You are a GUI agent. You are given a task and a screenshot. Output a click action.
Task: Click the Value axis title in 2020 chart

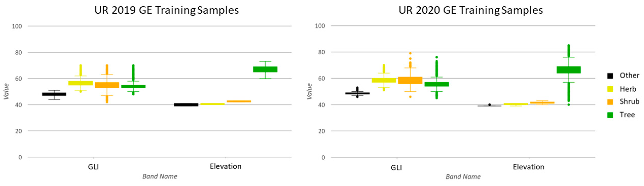pyautogui.click(x=309, y=91)
